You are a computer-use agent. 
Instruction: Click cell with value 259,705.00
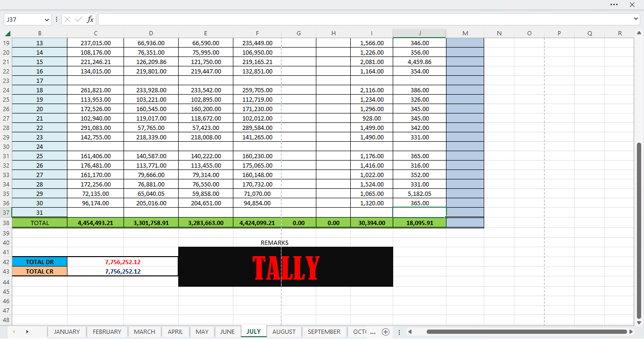pos(257,90)
